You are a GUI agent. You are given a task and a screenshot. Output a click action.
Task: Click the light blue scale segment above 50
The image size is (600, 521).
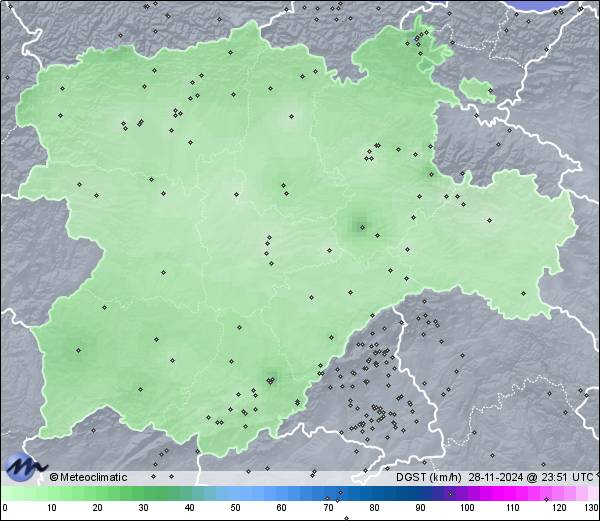pos(235,494)
